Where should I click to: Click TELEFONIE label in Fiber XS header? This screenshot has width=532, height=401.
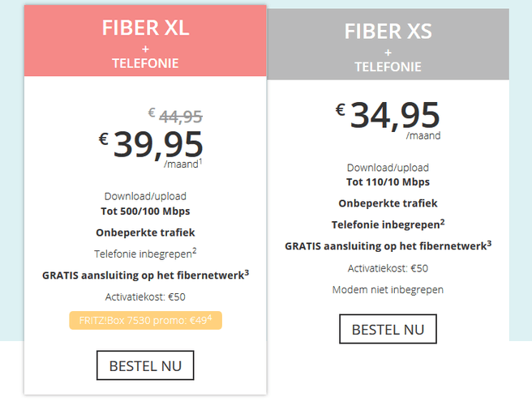388,67
